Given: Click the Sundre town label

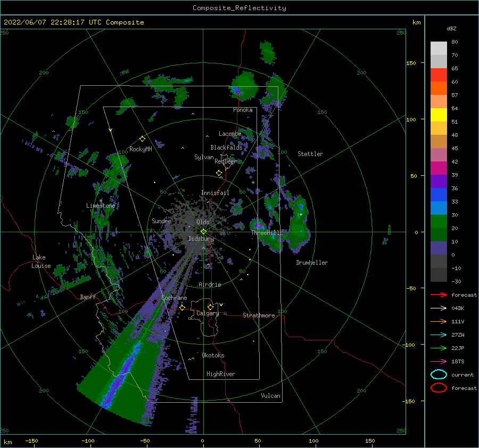Looking at the screenshot, I should pos(161,221).
